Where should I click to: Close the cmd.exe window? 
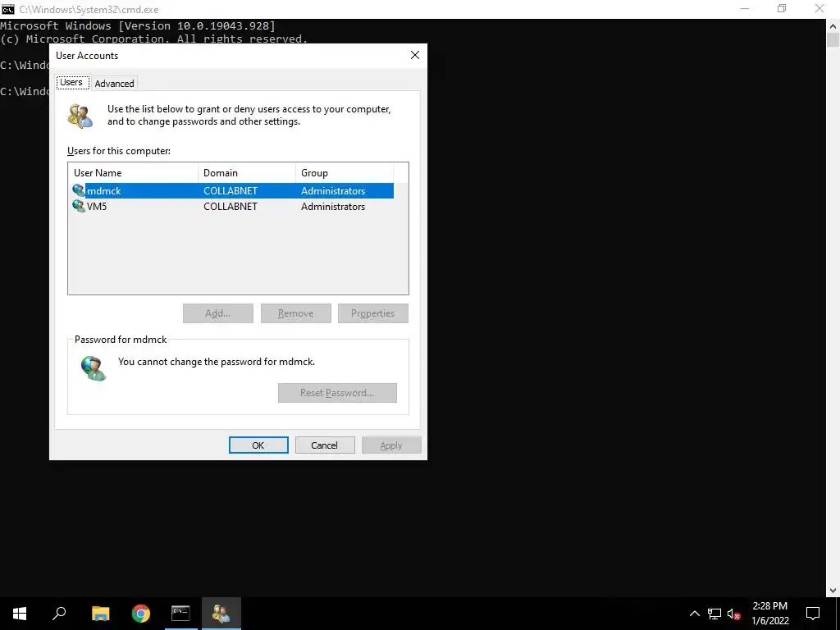pos(819,9)
